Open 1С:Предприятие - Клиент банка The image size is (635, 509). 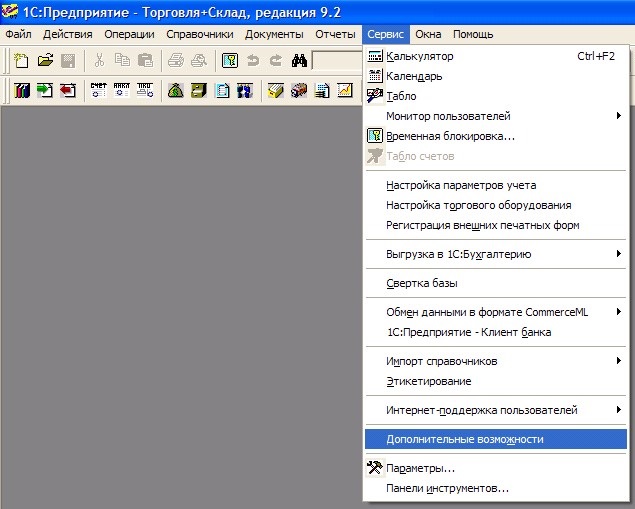pyautogui.click(x=496, y=332)
